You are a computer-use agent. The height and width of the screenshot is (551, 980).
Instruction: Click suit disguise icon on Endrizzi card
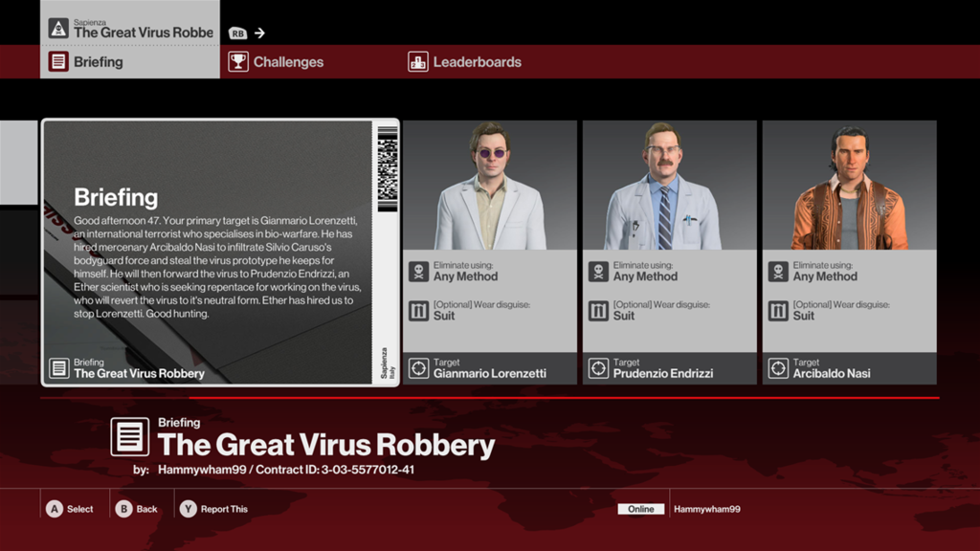tap(598, 311)
